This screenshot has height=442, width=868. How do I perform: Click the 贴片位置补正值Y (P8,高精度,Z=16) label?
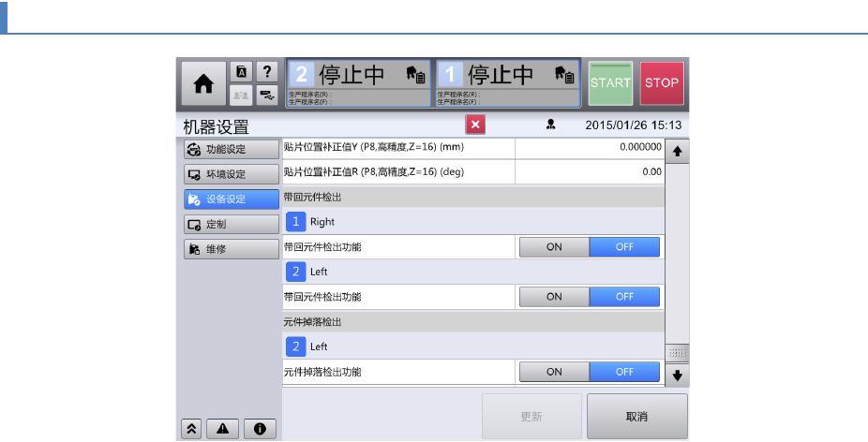374,147
